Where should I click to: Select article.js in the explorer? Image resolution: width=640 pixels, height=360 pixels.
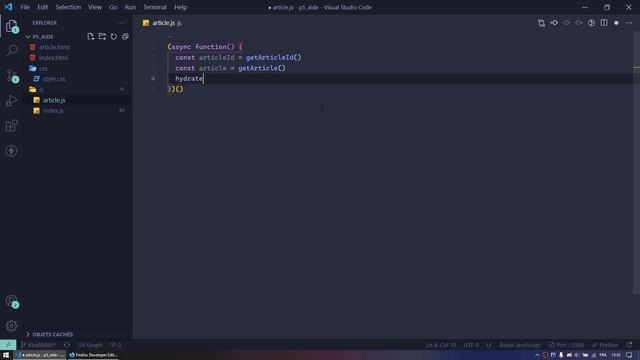click(x=78, y=100)
